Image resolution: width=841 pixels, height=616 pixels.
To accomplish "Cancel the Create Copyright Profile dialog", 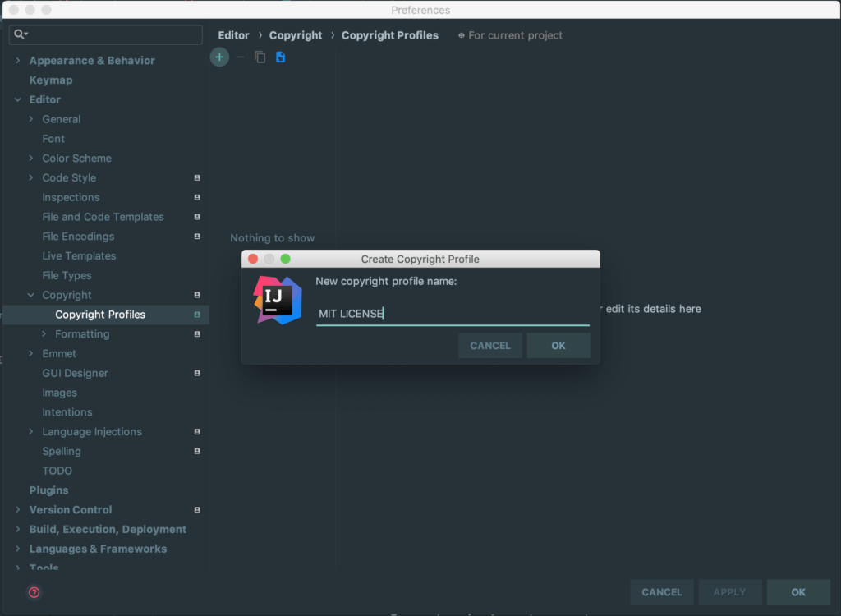I will point(490,345).
